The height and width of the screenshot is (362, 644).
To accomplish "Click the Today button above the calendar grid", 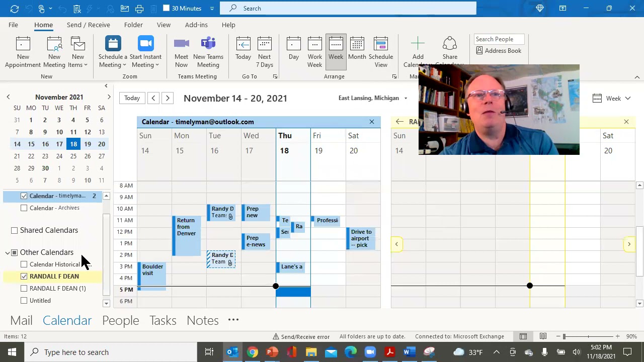I will coord(132,98).
